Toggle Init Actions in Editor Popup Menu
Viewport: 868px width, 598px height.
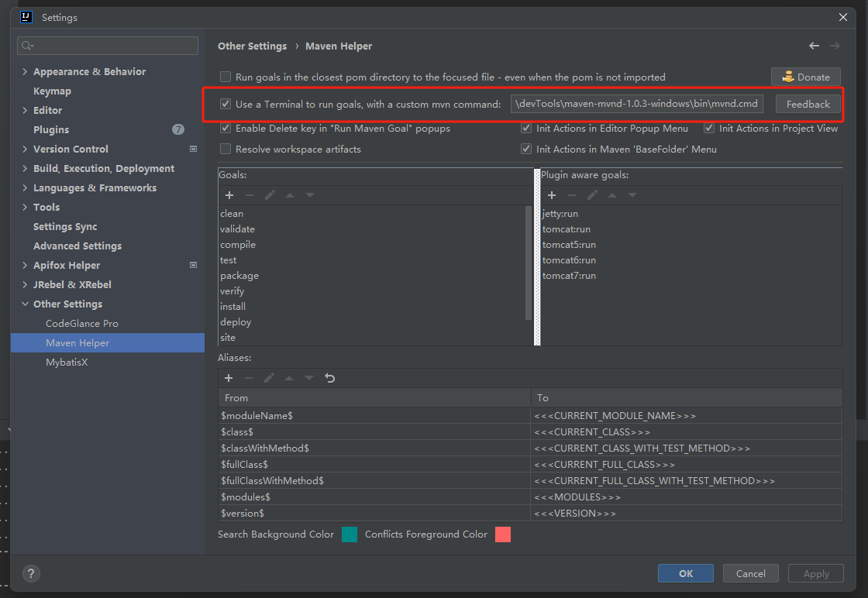pos(526,129)
